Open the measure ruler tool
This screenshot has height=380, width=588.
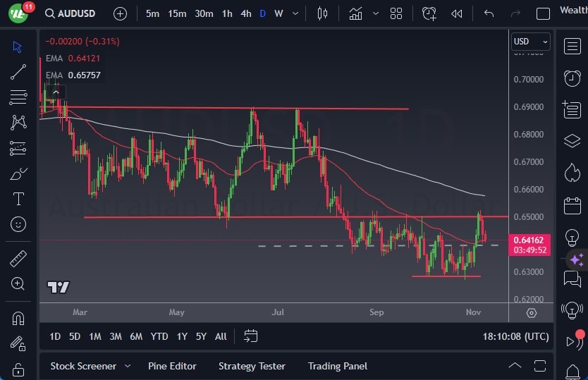tap(18, 259)
